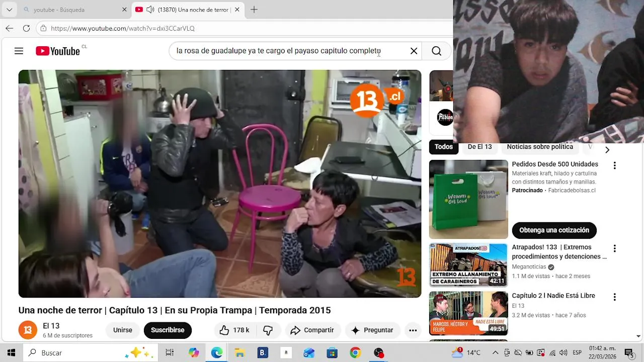This screenshot has height=362, width=644.
Task: Click the video player to pause
Action: 220,184
